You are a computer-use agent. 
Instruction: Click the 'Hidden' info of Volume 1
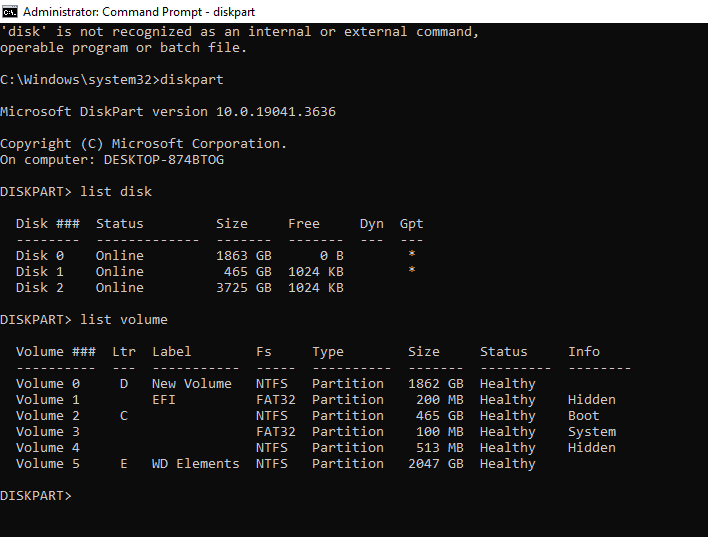click(592, 400)
